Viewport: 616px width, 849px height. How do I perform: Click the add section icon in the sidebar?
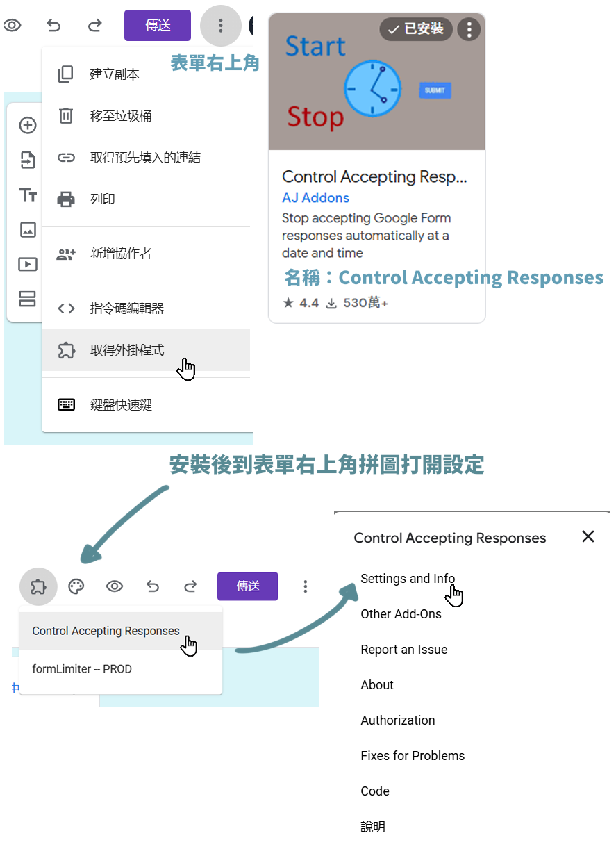click(x=28, y=299)
